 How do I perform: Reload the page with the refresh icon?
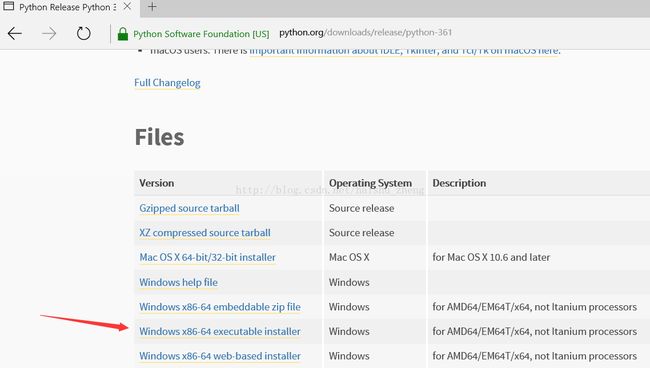pyautogui.click(x=84, y=33)
